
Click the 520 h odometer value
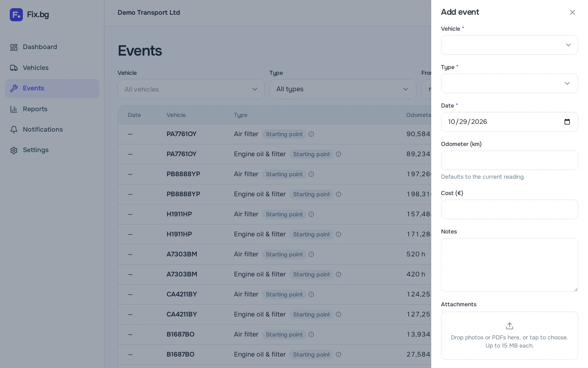pyautogui.click(x=416, y=254)
